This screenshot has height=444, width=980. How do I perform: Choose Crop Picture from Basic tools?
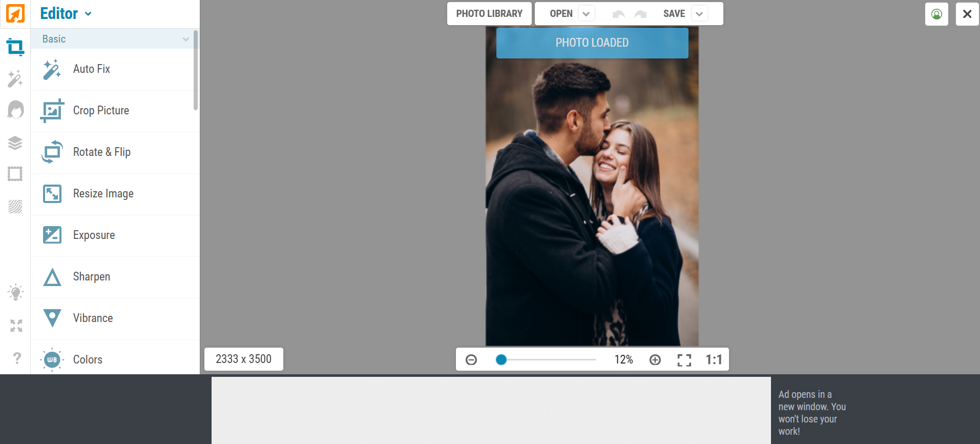pyautogui.click(x=101, y=111)
